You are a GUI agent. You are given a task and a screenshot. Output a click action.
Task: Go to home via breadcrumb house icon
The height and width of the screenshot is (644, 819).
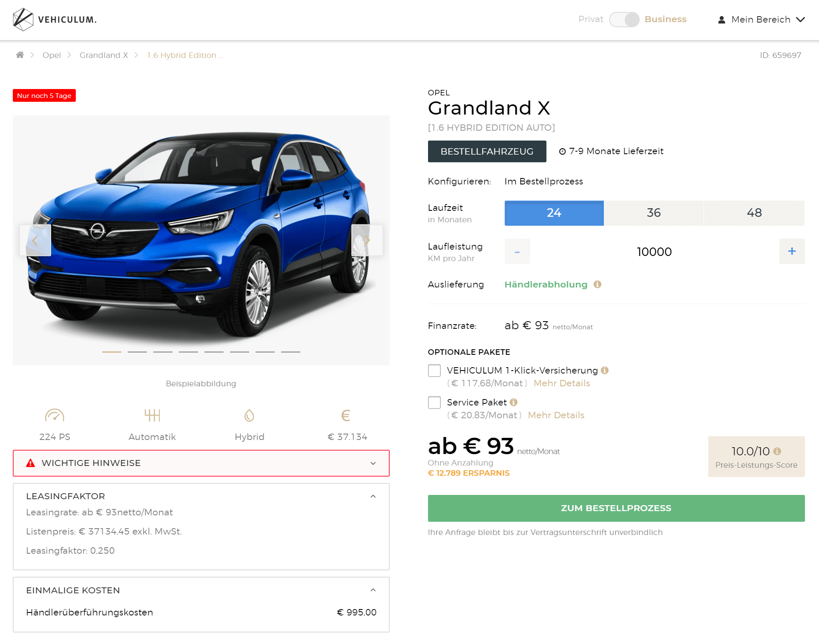20,55
